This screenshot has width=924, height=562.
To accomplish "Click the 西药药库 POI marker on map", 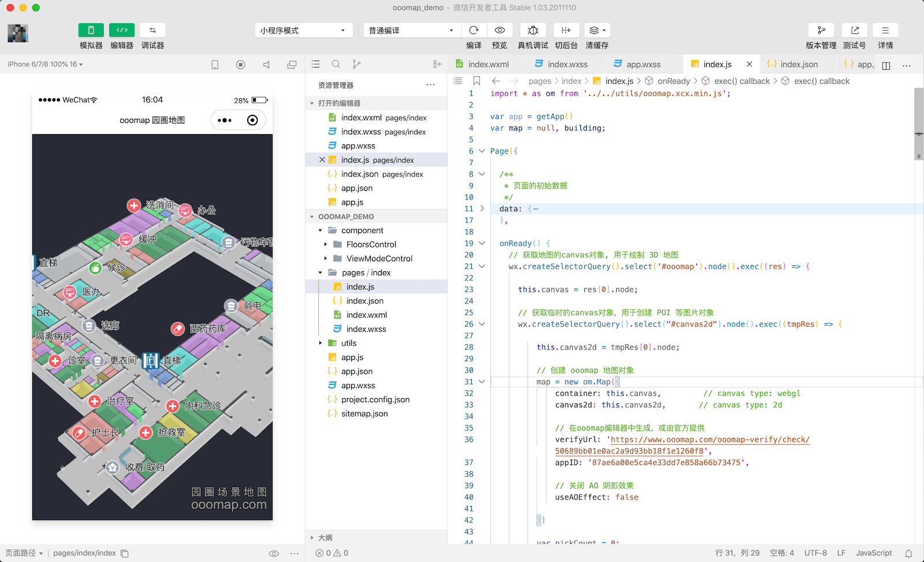I will click(x=178, y=328).
